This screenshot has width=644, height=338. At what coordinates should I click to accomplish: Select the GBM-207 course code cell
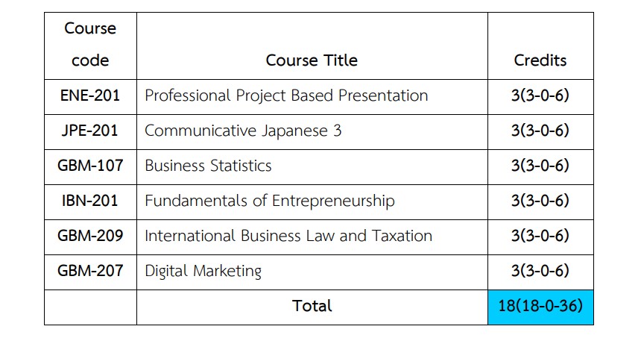pyautogui.click(x=90, y=271)
